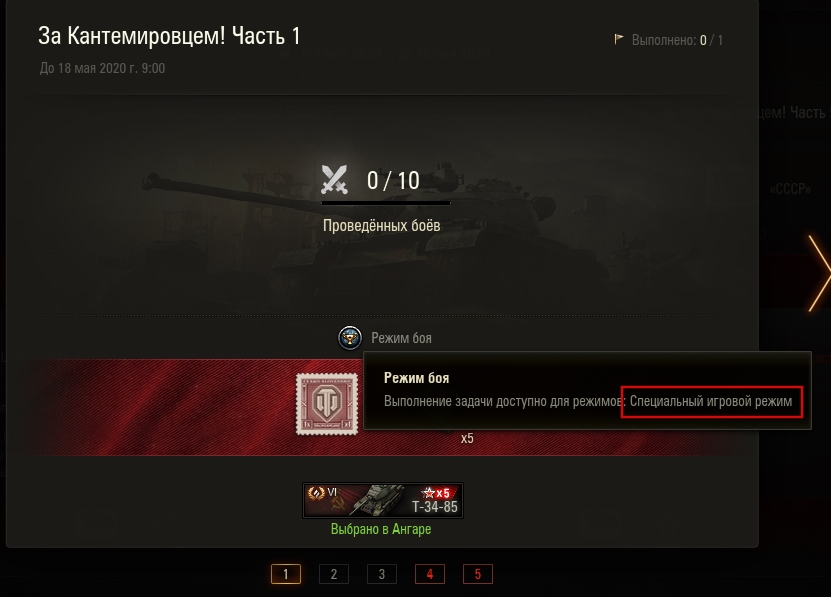This screenshot has height=597, width=831.
Task: Open red mission page 4
Action: 430,574
